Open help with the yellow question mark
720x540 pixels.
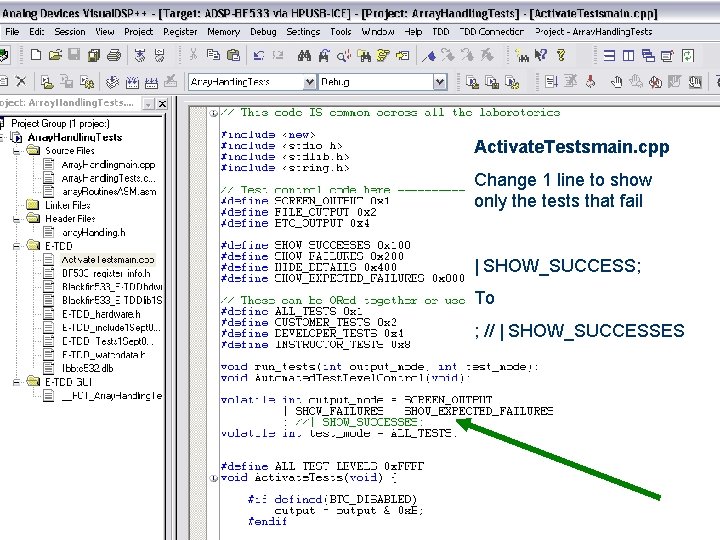pyautogui.click(x=561, y=56)
